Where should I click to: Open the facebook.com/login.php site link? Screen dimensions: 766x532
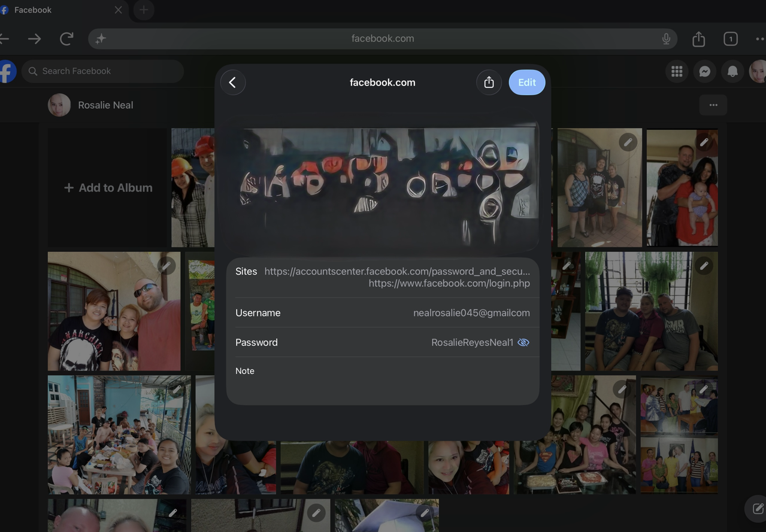pos(449,284)
